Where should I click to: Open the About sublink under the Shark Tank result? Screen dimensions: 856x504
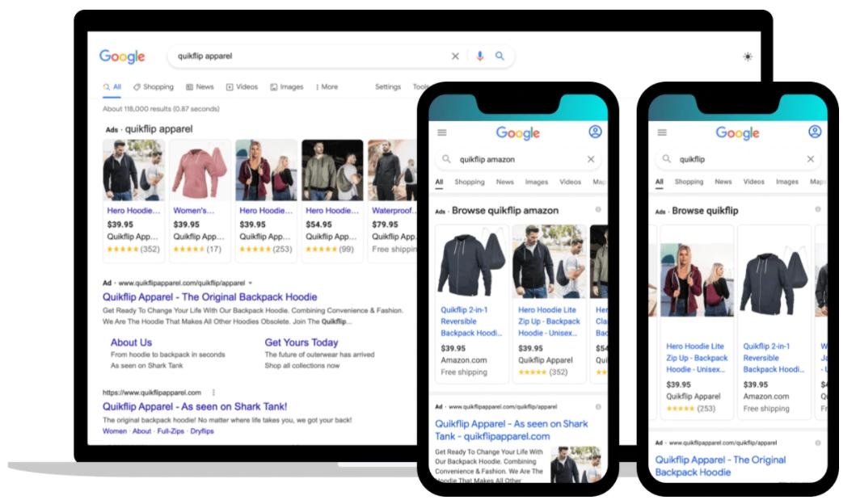coord(141,431)
